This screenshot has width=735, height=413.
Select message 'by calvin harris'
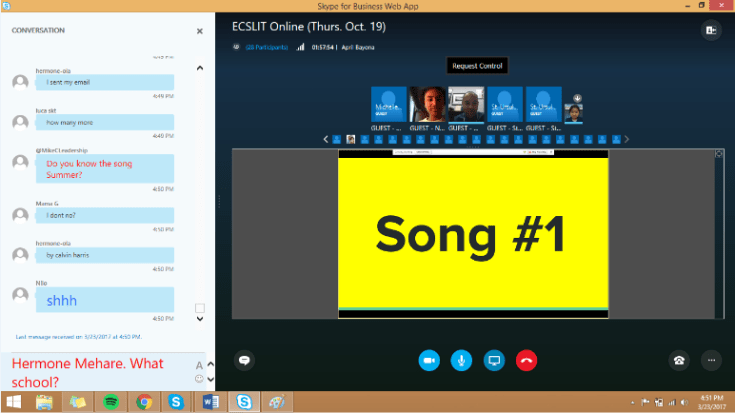coord(105,255)
